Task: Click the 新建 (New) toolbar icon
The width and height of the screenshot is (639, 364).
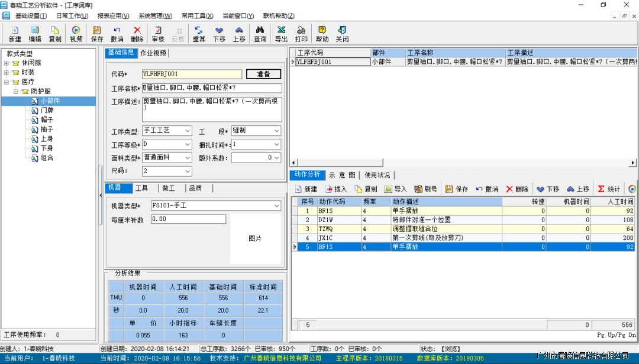Action: (15, 34)
